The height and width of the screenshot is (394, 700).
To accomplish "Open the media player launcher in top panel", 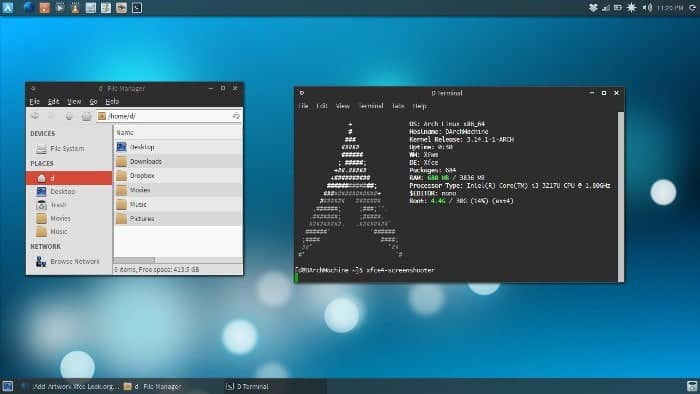I will click(60, 8).
